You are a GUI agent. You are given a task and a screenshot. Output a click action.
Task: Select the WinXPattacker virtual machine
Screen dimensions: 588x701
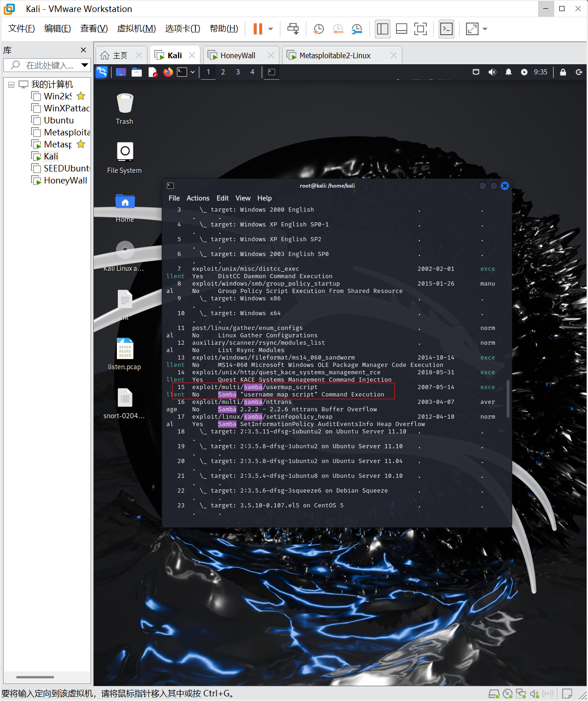[61, 108]
